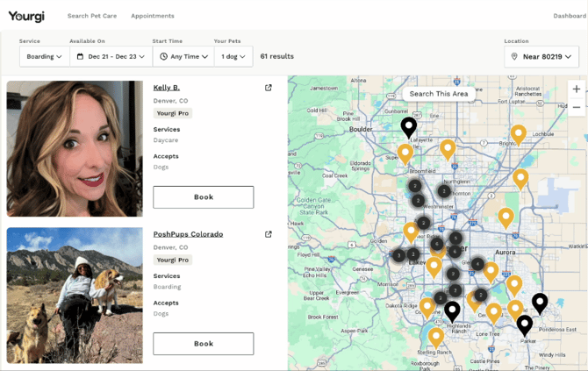Screen dimensions: 588x371
Task: Click Kelly B.'s profile photo
Action: click(75, 149)
